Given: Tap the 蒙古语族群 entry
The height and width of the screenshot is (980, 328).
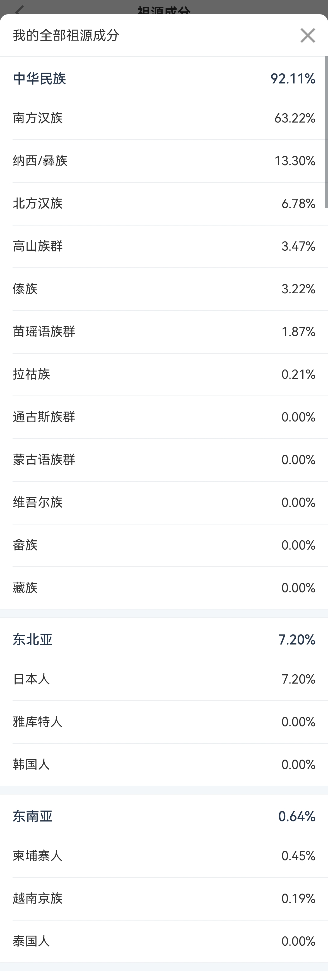Looking at the screenshot, I should [164, 460].
